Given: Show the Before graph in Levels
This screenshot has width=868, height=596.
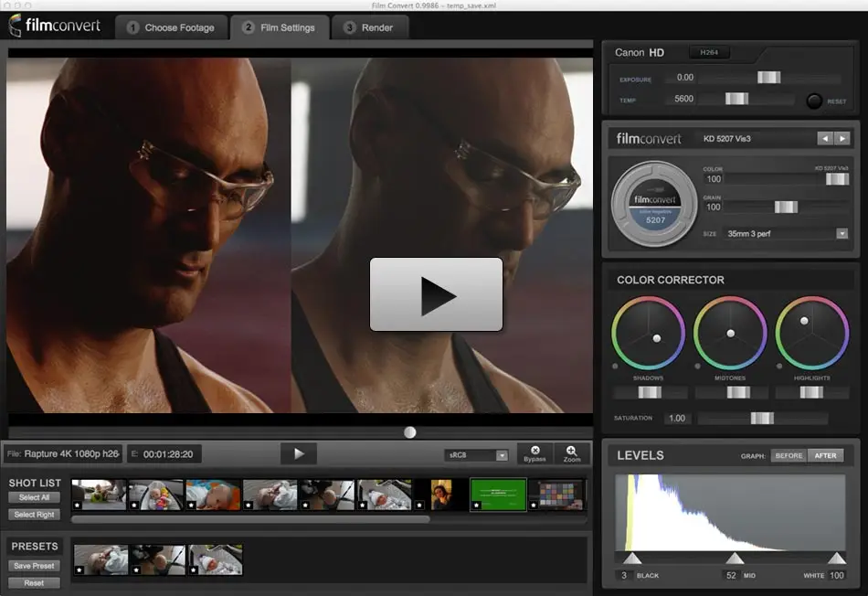Looking at the screenshot, I should (x=789, y=455).
